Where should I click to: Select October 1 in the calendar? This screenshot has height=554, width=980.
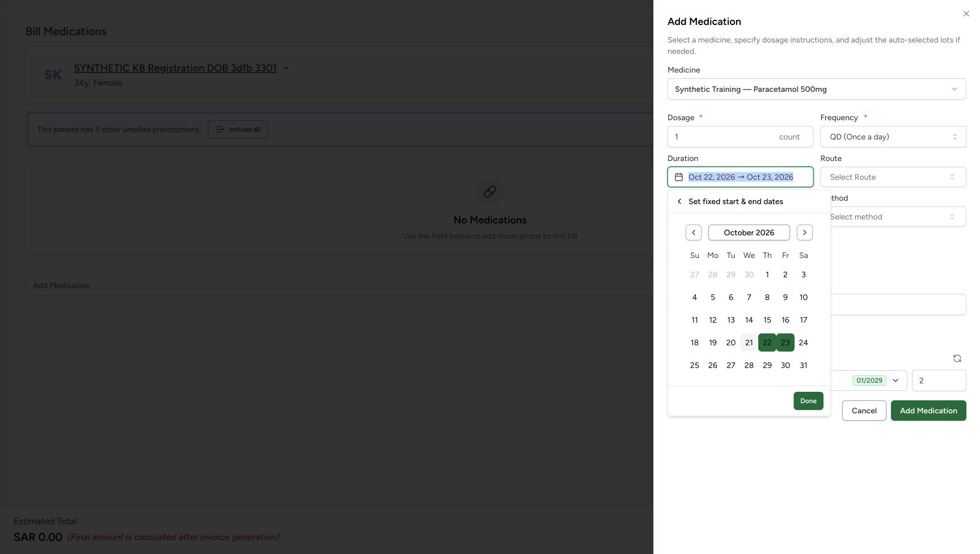(767, 274)
